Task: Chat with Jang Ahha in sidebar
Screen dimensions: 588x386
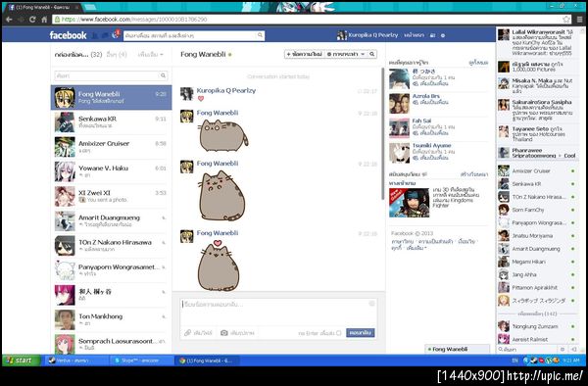Action: tap(538, 274)
